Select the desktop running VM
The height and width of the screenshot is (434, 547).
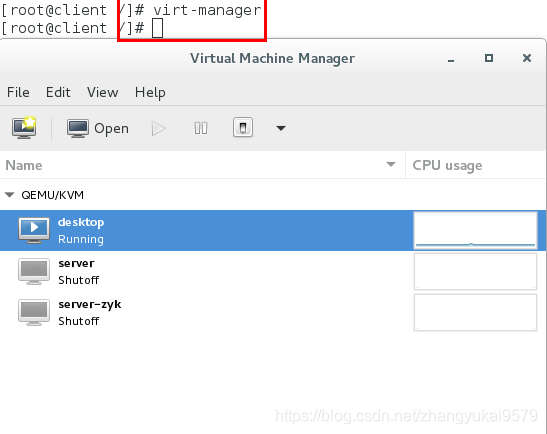click(x=273, y=230)
